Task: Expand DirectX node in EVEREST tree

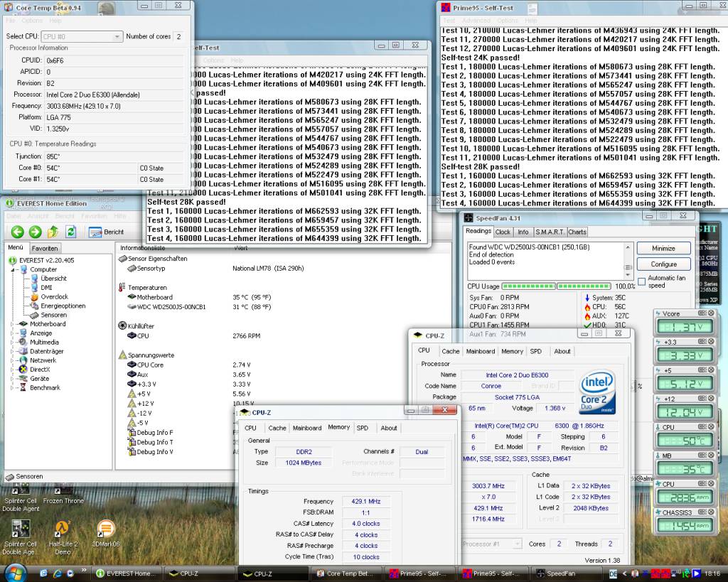Action: [13, 370]
